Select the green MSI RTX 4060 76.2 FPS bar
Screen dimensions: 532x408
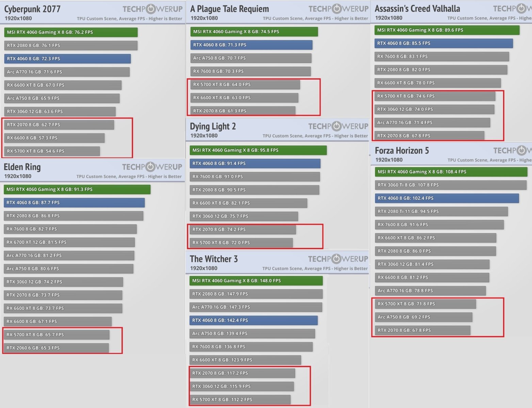[x=71, y=32]
